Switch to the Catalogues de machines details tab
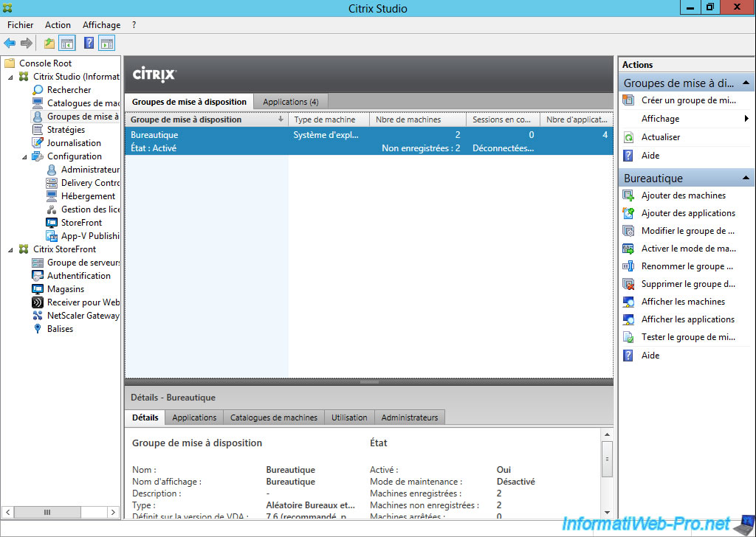This screenshot has height=537, width=756. pyautogui.click(x=274, y=418)
